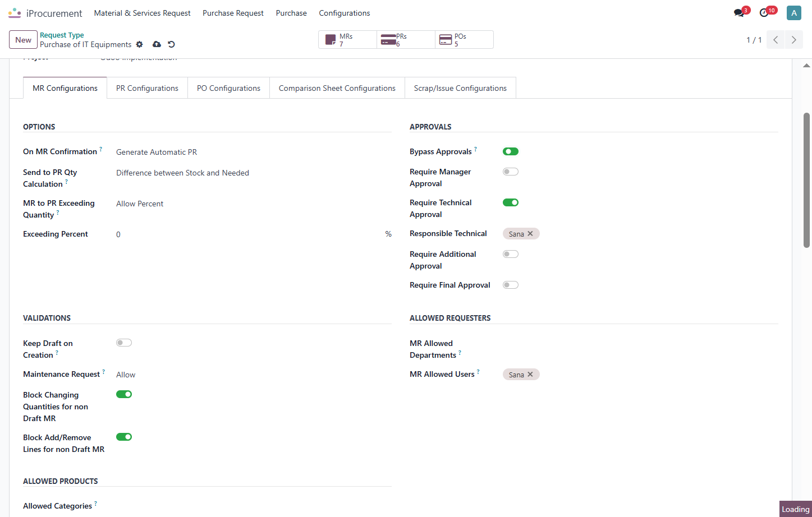This screenshot has width=812, height=517.
Task: Click the iProcurement app logo icon
Action: [x=15, y=13]
